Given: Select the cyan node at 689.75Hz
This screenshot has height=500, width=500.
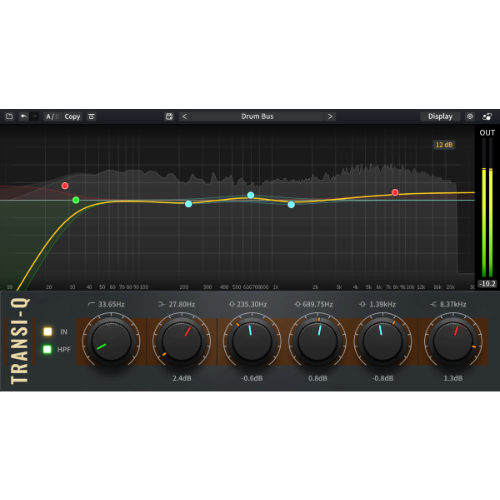Looking at the screenshot, I should click(x=251, y=195).
